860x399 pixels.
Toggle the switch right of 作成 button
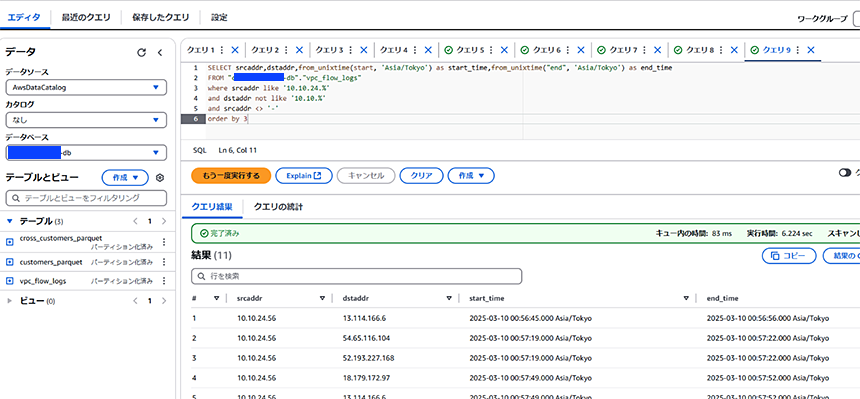click(x=845, y=173)
